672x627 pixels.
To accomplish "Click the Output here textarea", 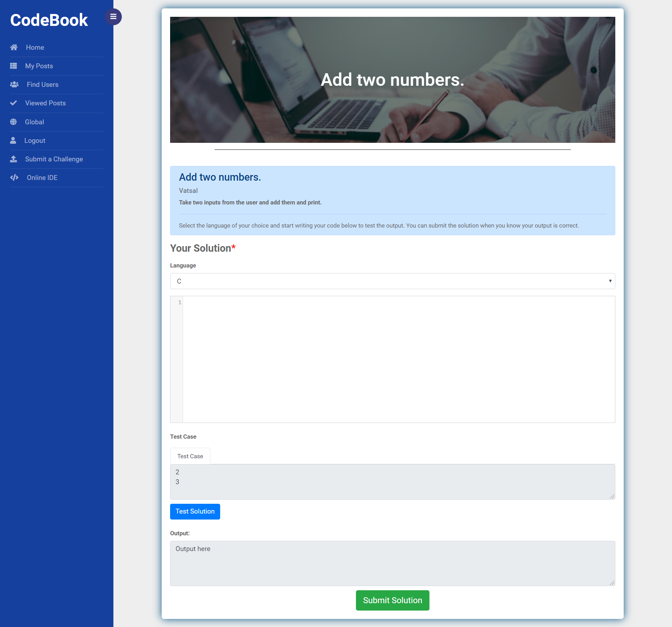I will click(392, 563).
